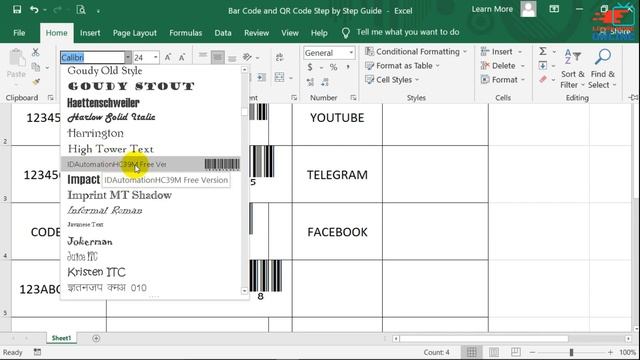Click the Learn More link
The height and width of the screenshot is (360, 640).
(x=492, y=9)
